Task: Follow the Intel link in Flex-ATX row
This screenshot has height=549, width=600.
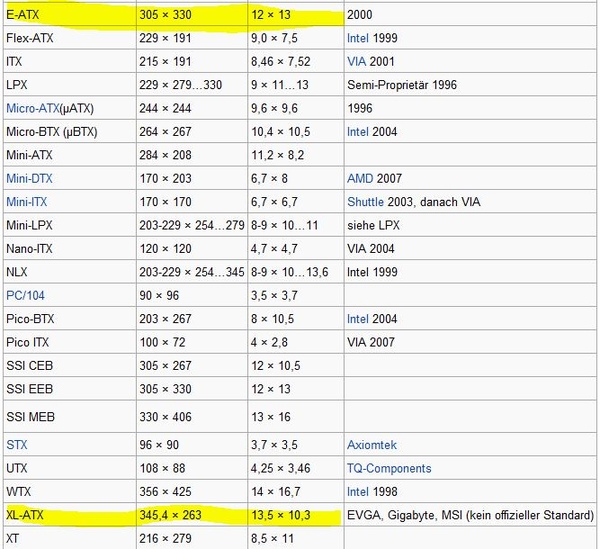Action: pos(358,38)
